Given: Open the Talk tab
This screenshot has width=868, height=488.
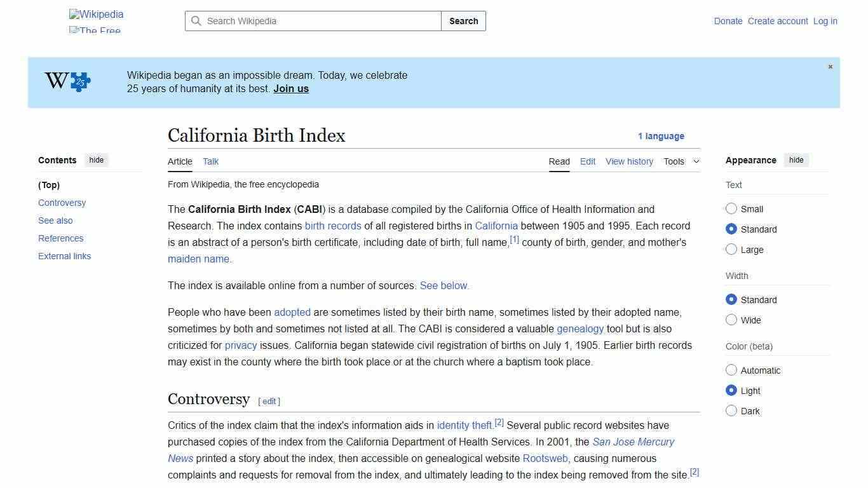Looking at the screenshot, I should pos(210,161).
